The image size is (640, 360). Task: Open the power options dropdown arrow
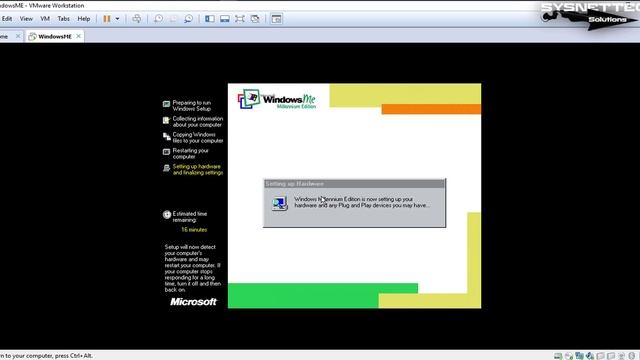click(x=118, y=19)
